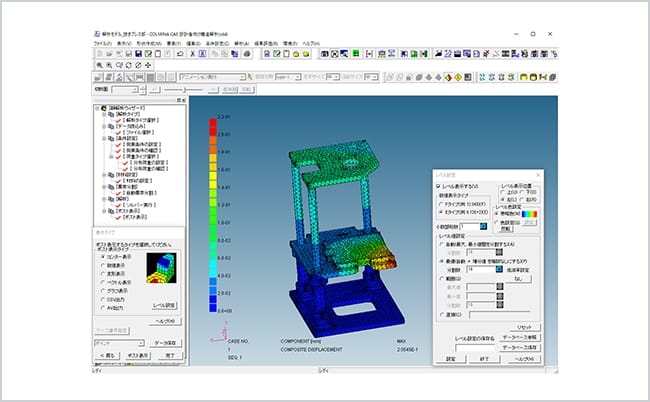Click the リセット button in dialog

[524, 327]
